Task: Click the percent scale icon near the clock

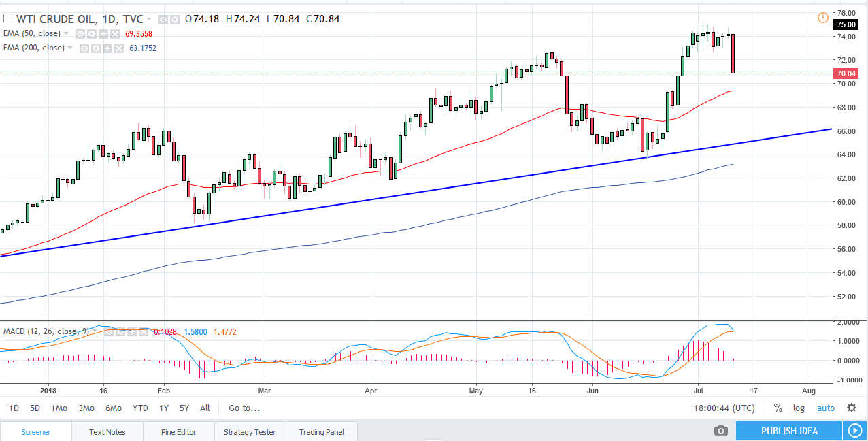Action: click(x=778, y=408)
